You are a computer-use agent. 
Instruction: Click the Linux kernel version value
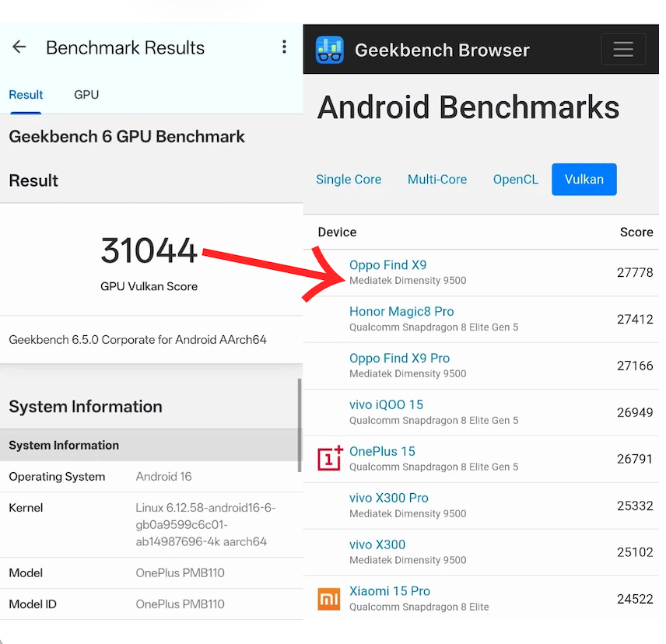pyautogui.click(x=205, y=525)
